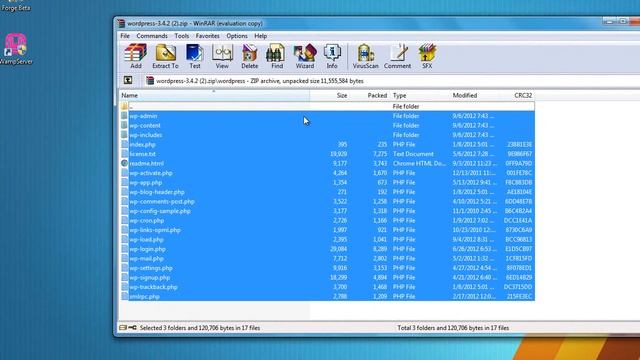Sort by Packed column header
640x360 pixels.
(369, 95)
